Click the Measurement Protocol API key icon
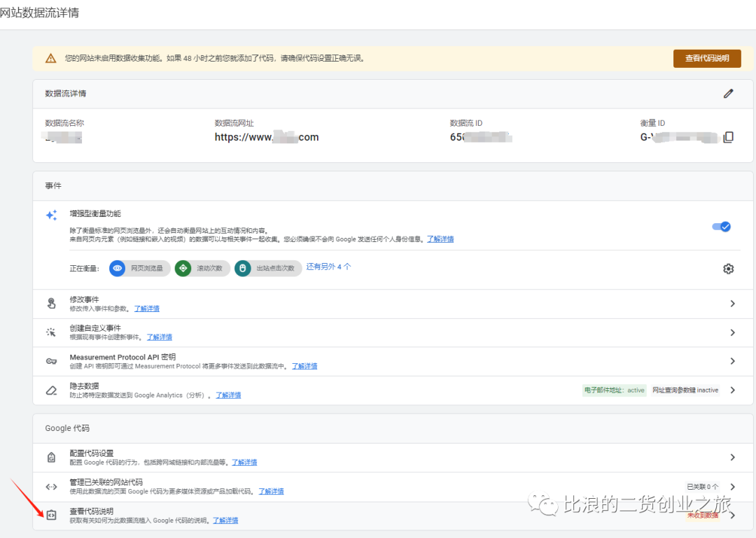756x538 pixels. (x=51, y=361)
